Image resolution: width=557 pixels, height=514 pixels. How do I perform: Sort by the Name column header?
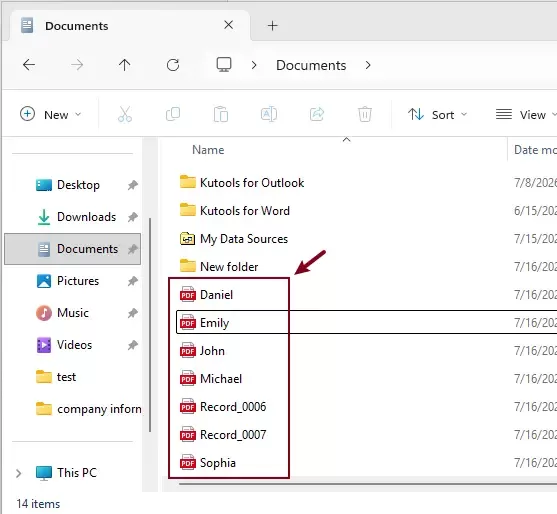[x=208, y=150]
